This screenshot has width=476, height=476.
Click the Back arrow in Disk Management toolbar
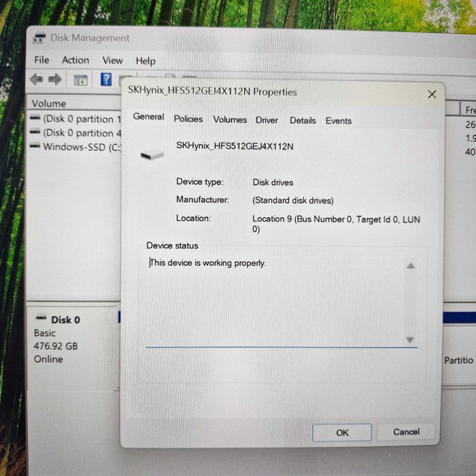point(37,80)
